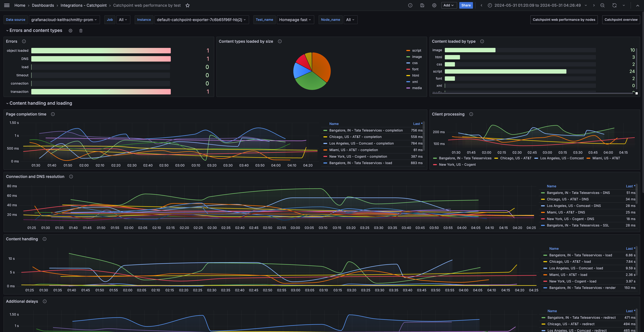The image size is (644, 332).
Task: Open the info tooltip on Page completion time
Action: [53, 114]
